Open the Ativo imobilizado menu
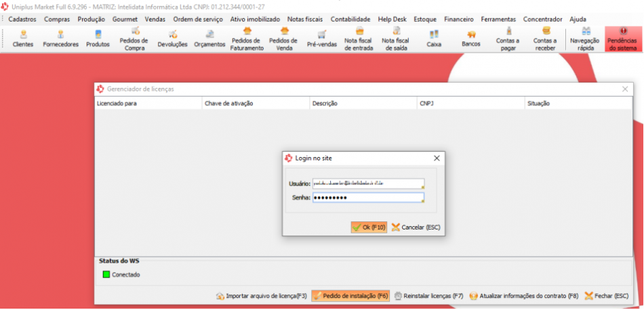The width and height of the screenshot is (644, 310). [x=255, y=19]
